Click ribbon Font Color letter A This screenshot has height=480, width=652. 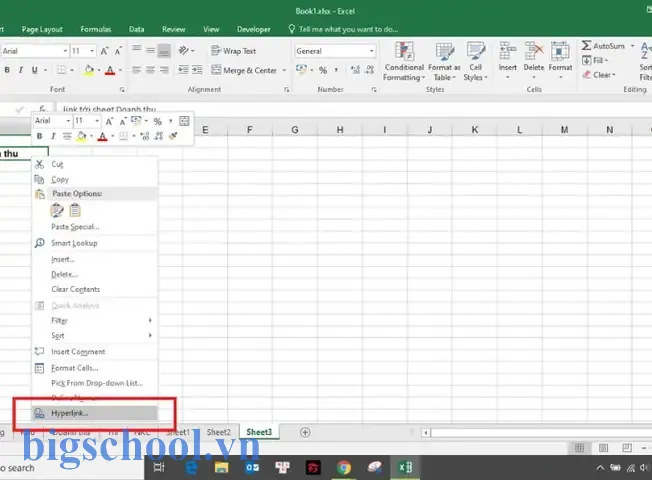pos(110,70)
